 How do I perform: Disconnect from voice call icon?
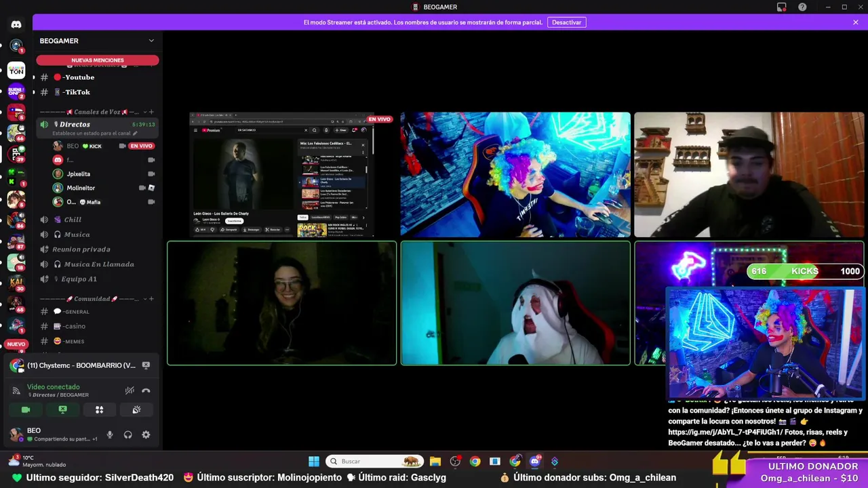[146, 390]
